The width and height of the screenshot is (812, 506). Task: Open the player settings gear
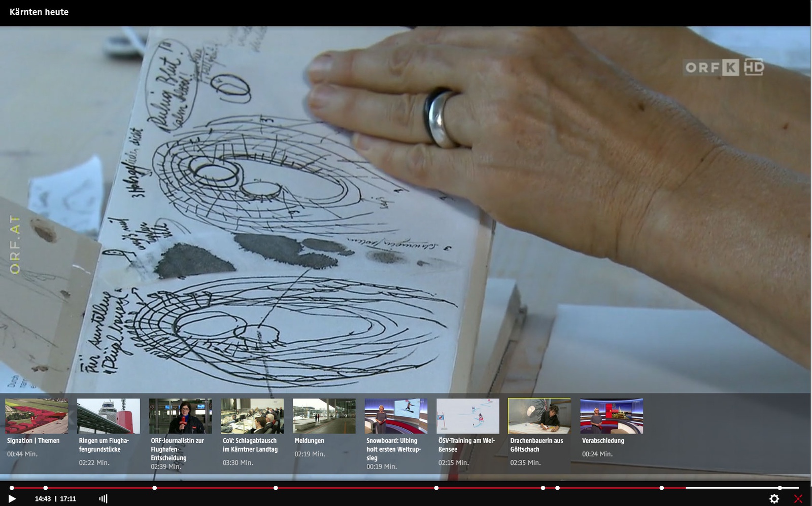coord(774,499)
